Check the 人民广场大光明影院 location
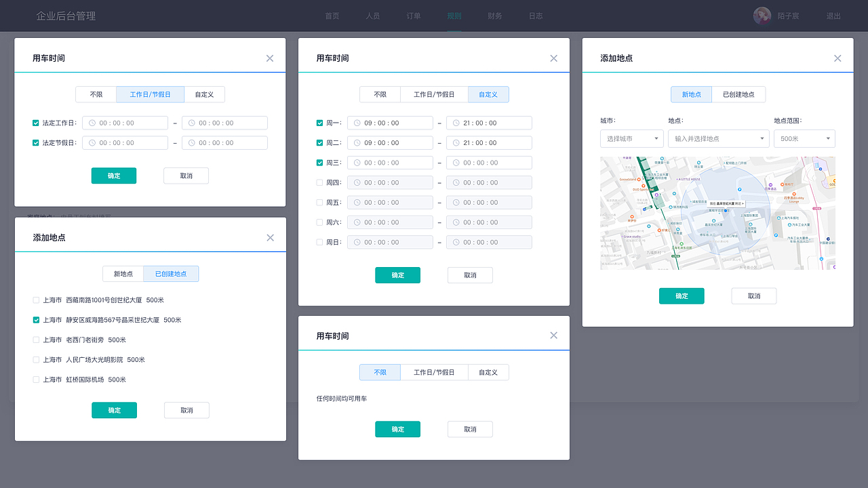 click(x=36, y=360)
